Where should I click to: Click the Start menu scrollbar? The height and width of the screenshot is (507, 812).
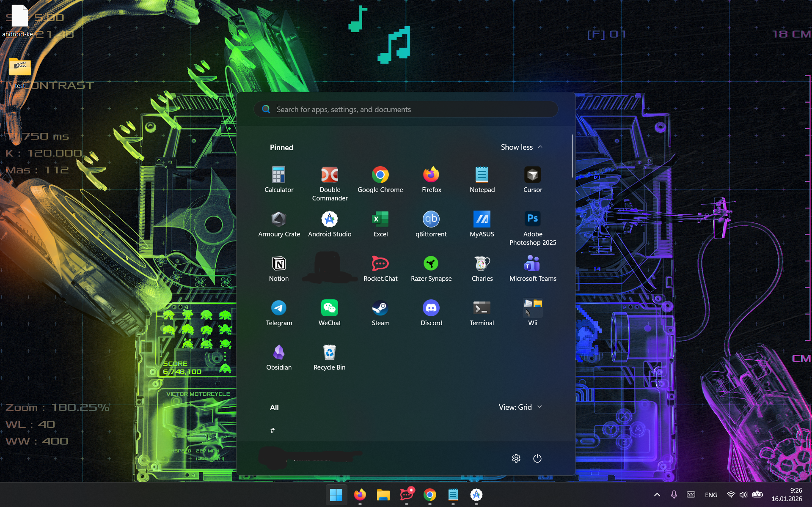572,156
